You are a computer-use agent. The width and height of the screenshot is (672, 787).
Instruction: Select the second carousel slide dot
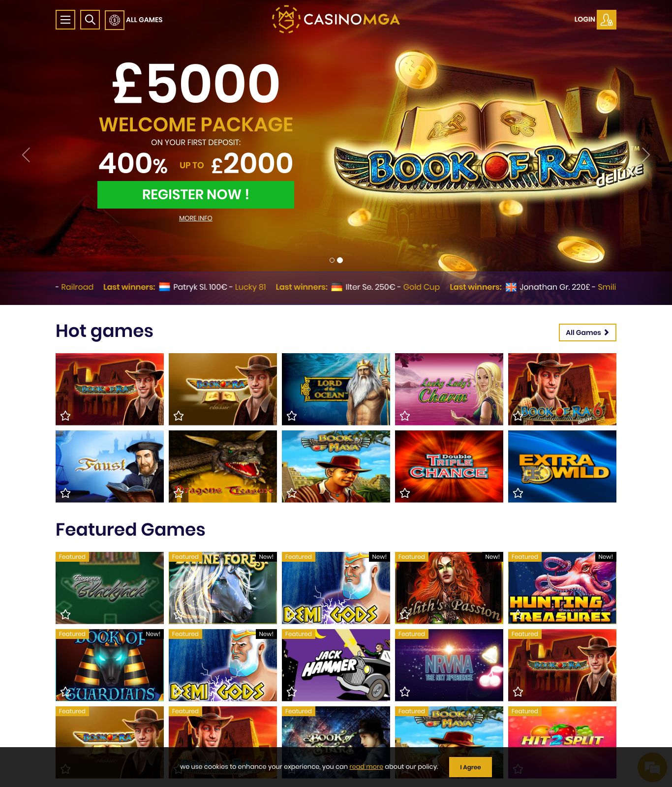(x=340, y=260)
